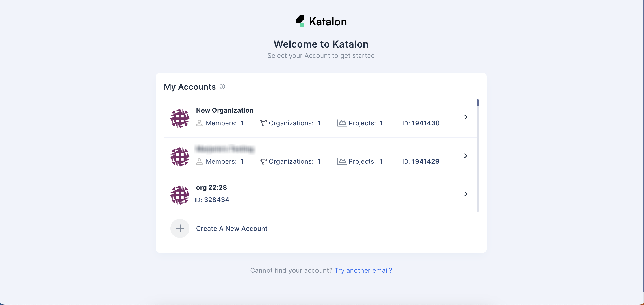Click the Katalon logo at the top
Screen dimensions: 644x305
321,21
